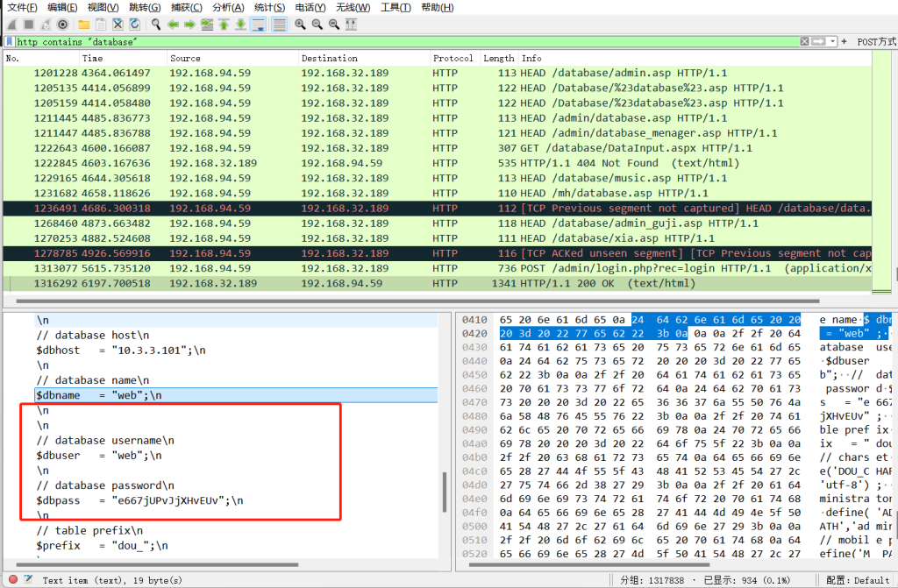Open the 统计(S) menu
The height and width of the screenshot is (588, 898).
pyautogui.click(x=269, y=7)
